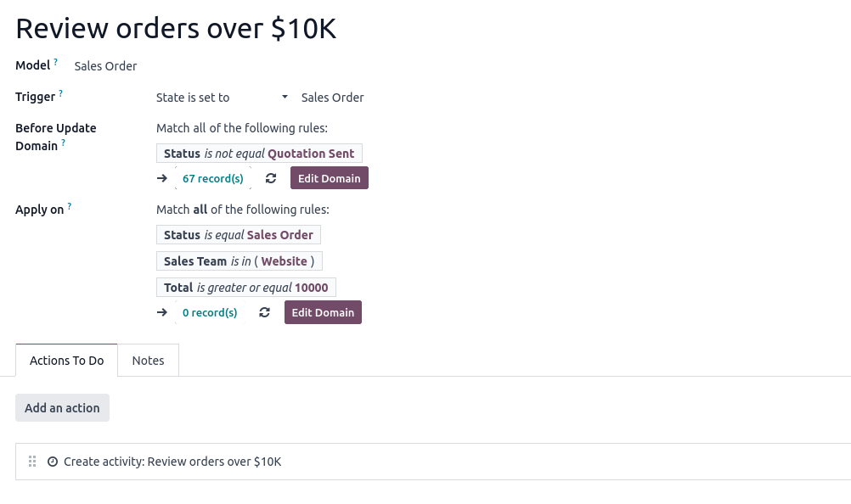Switch to the Notes tab
The image size is (851, 504).
pos(148,361)
